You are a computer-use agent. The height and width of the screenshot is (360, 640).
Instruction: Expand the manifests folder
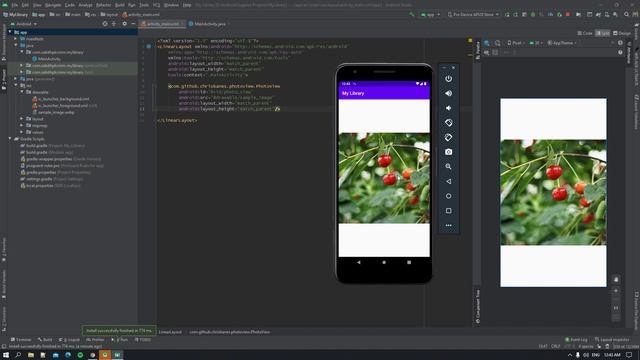16,39
